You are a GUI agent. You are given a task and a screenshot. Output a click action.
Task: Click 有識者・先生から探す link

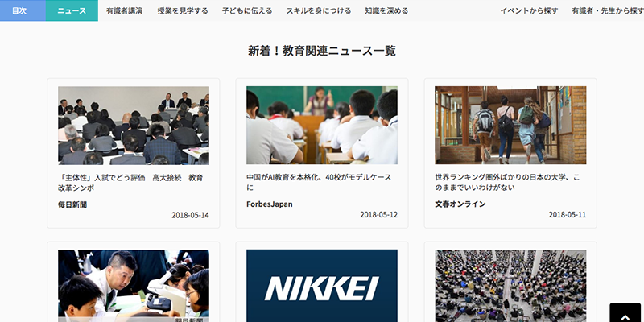(x=607, y=11)
